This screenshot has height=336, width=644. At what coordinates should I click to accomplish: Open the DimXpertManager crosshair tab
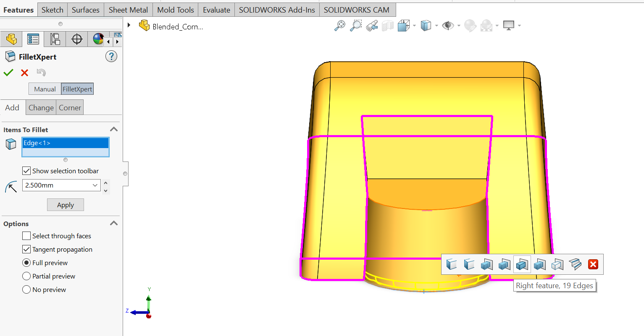click(x=77, y=39)
